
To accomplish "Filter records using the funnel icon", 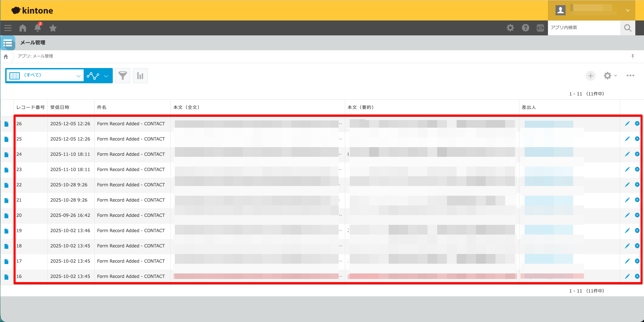I will click(122, 75).
